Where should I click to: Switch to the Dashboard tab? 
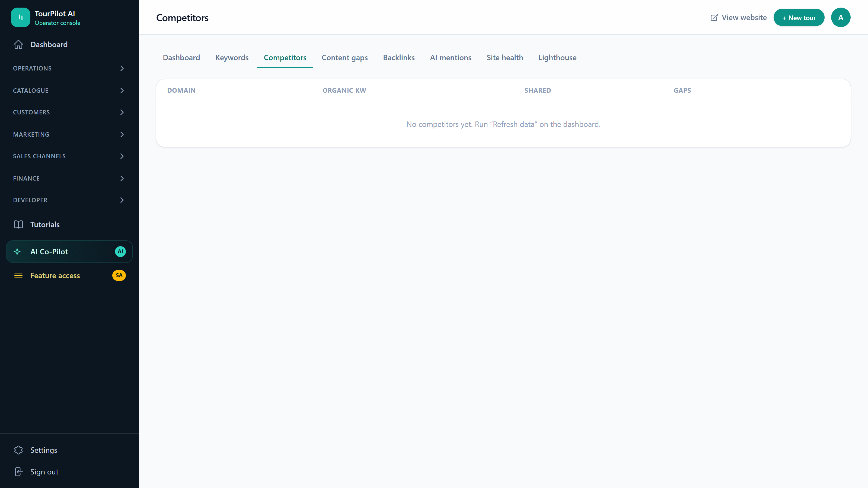point(181,57)
